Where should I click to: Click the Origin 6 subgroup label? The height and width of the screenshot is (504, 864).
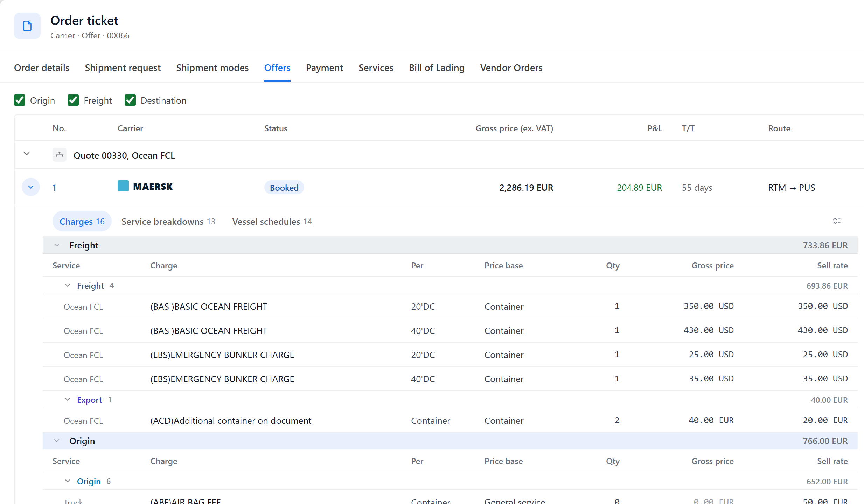click(94, 481)
